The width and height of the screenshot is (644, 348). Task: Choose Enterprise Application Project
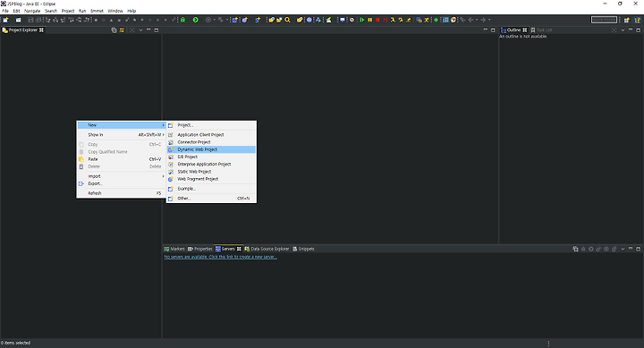click(211, 165)
